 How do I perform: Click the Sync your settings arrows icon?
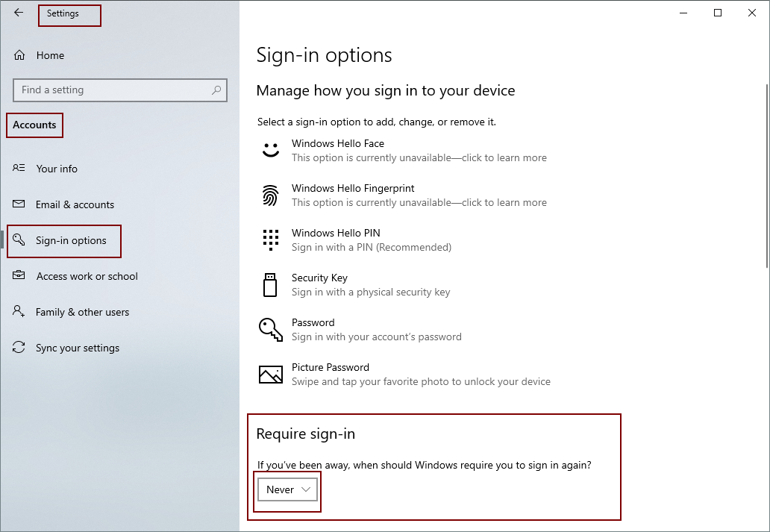pos(19,347)
